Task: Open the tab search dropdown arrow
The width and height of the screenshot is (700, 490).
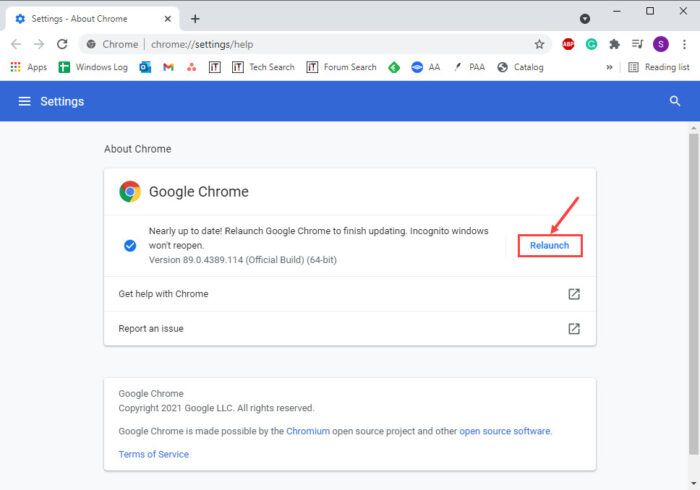Action: [x=585, y=19]
